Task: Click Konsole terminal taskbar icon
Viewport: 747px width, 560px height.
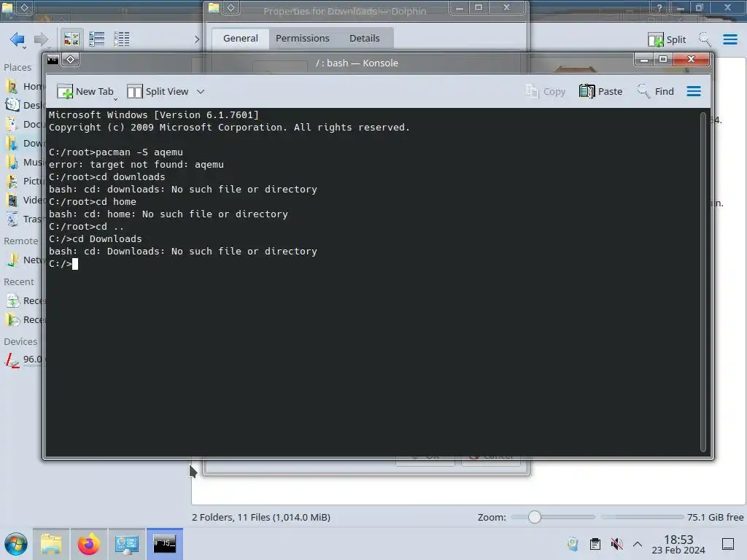Action: [165, 544]
